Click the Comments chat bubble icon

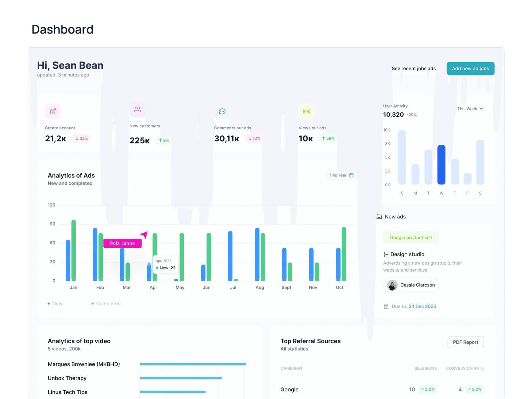pyautogui.click(x=222, y=111)
